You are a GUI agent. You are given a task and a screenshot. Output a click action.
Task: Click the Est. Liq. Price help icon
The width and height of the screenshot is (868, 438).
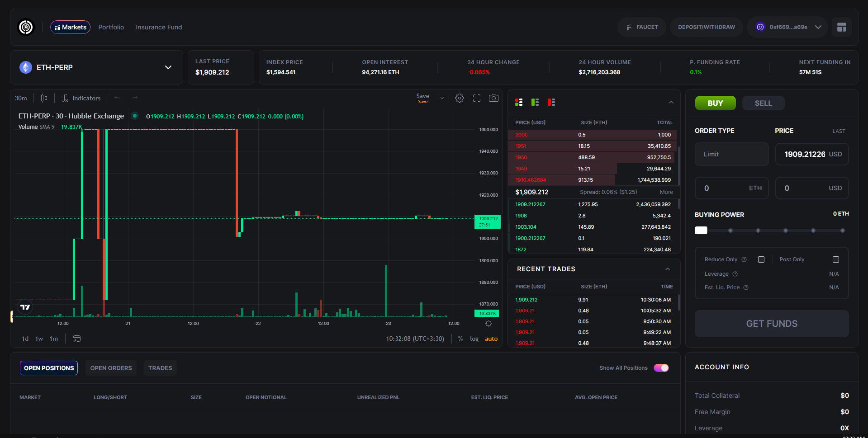[746, 287]
